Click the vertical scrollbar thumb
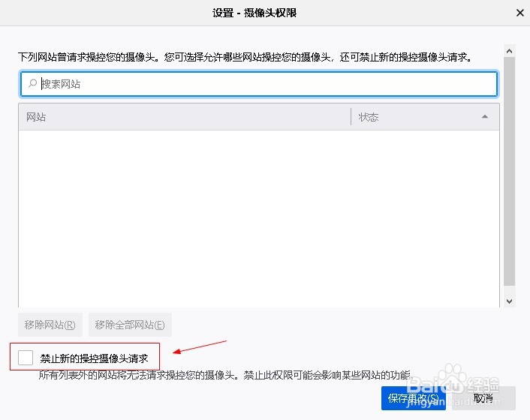 pyautogui.click(x=510, y=172)
